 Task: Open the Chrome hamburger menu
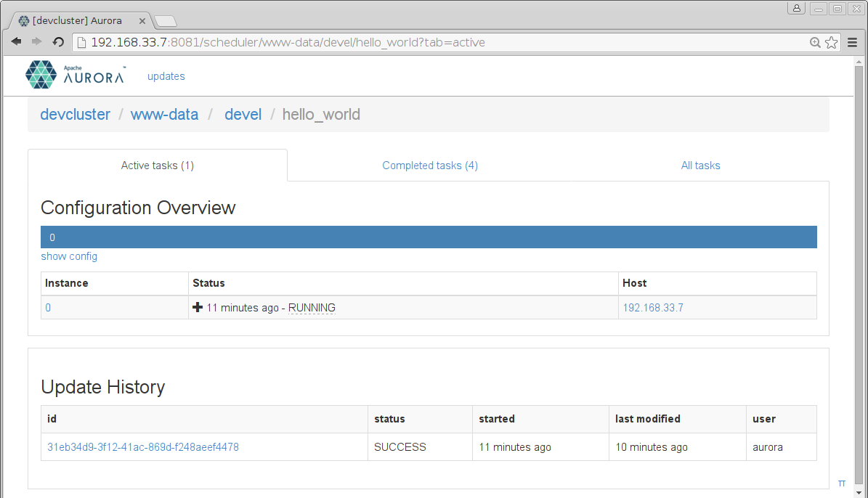[x=853, y=43]
